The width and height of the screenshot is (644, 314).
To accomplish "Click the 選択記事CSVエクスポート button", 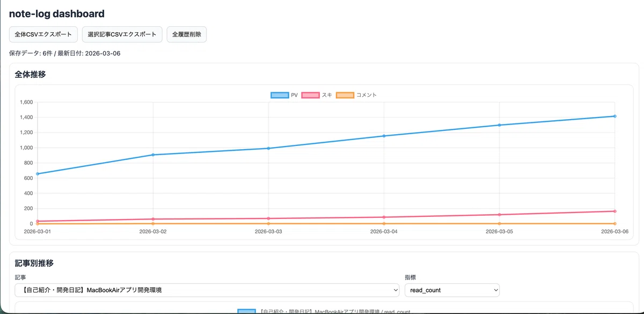I will (x=122, y=34).
